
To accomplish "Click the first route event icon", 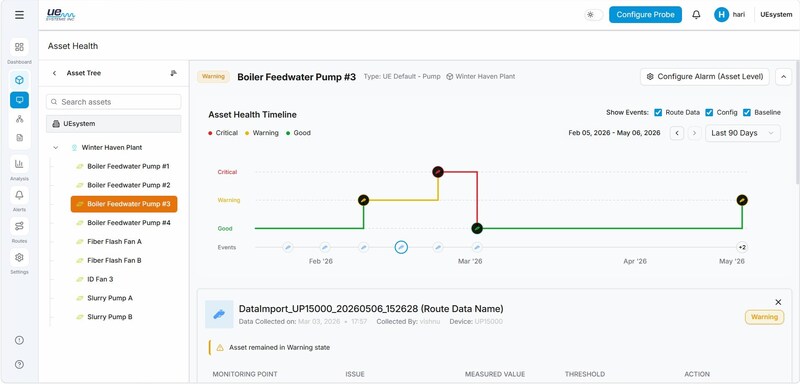I will [288, 247].
